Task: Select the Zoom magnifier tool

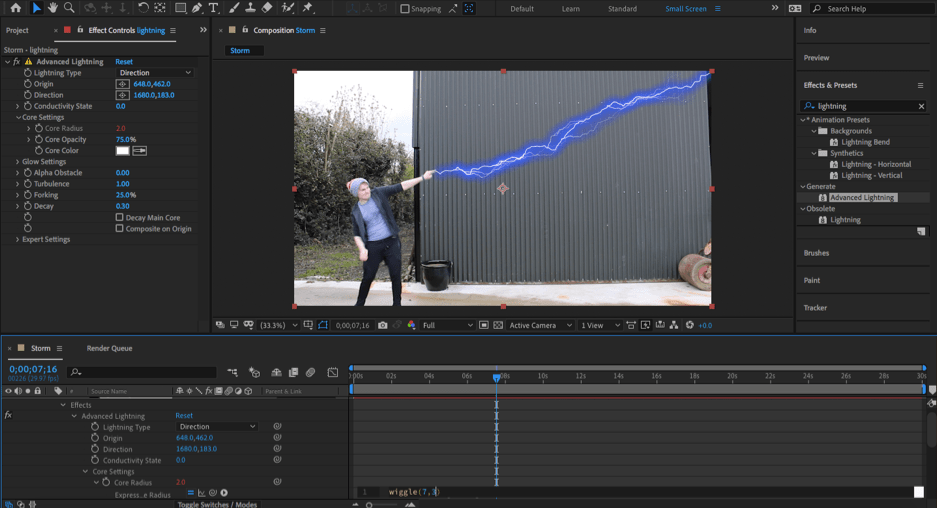Action: pyautogui.click(x=69, y=8)
